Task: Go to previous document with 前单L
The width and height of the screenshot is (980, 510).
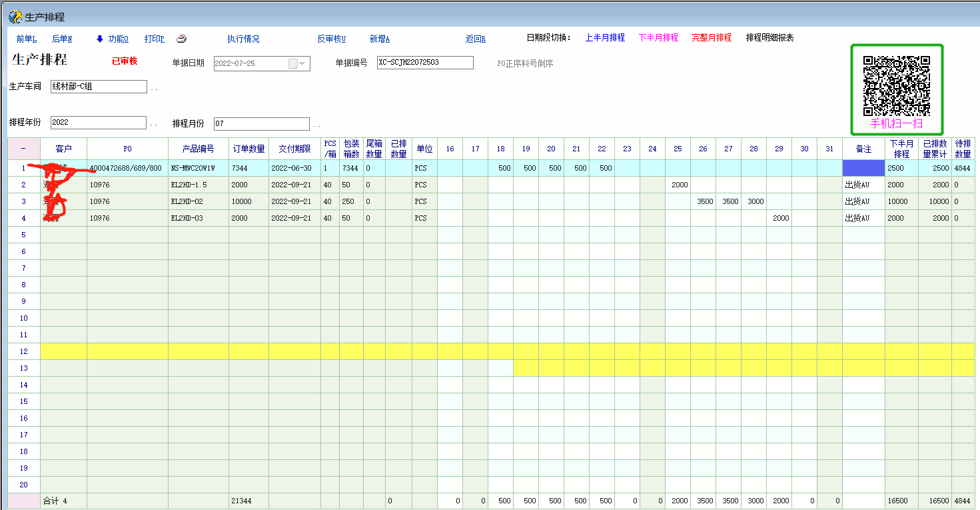Action: (27, 39)
